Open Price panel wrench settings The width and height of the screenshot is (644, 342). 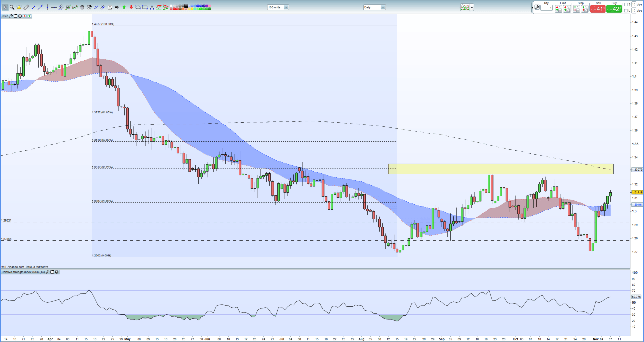point(11,16)
